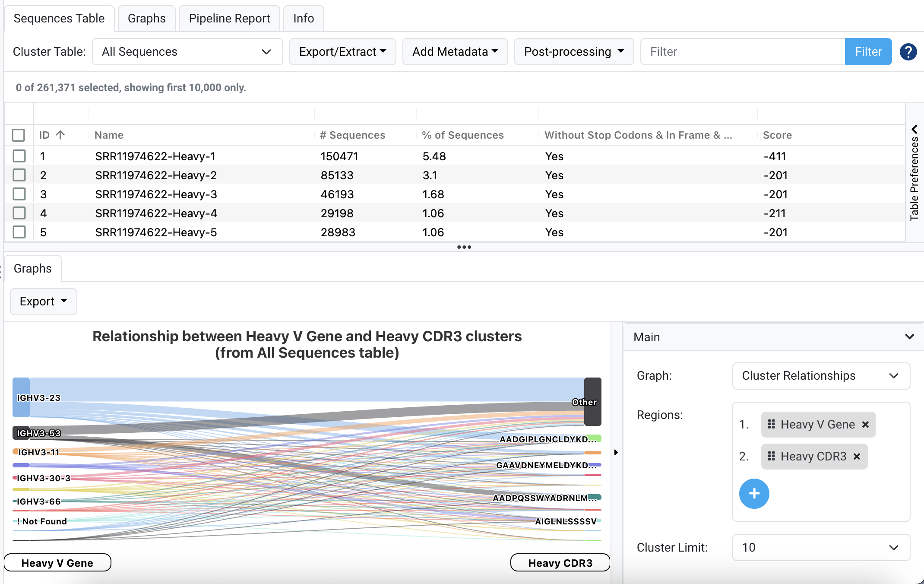Click the IGHV3-23 node in the diagram
Image resolution: width=924 pixels, height=584 pixels.
point(21,397)
